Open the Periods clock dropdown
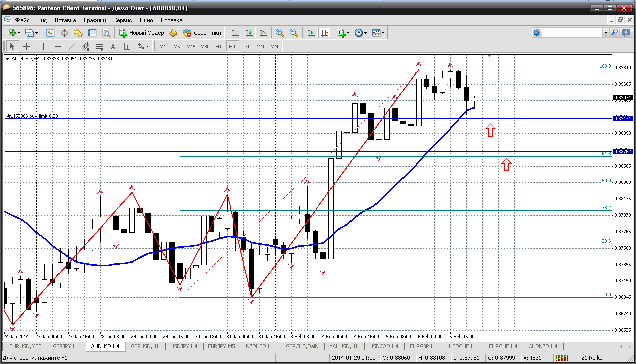This screenshot has height=364, width=636. [x=361, y=33]
